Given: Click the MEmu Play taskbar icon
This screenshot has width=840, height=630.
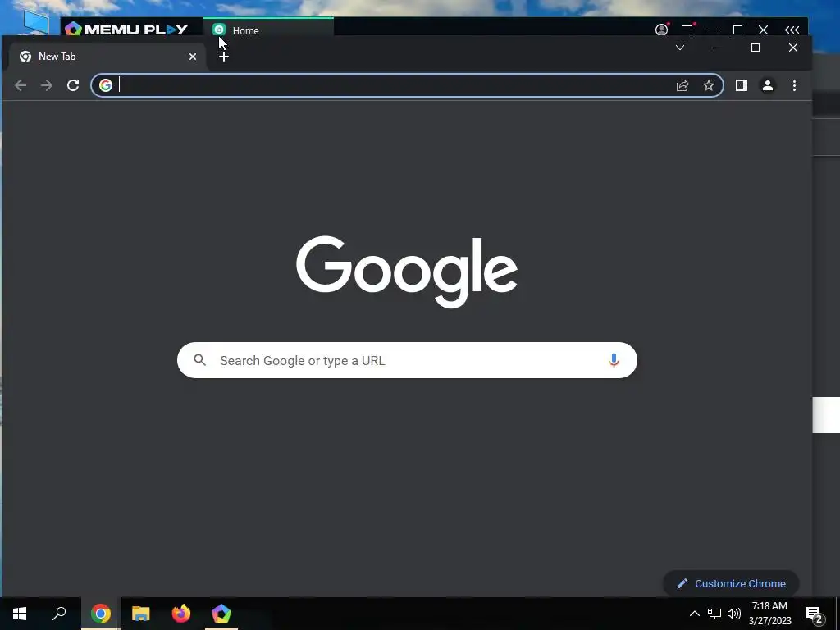Looking at the screenshot, I should [221, 614].
